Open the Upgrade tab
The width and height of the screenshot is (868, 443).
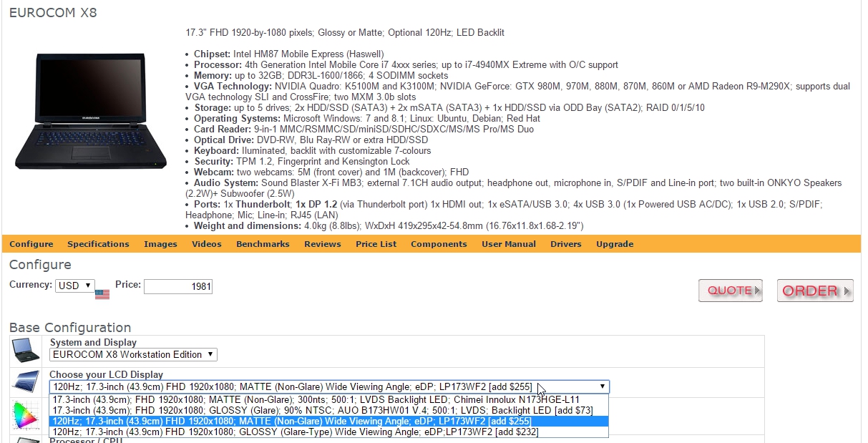615,244
